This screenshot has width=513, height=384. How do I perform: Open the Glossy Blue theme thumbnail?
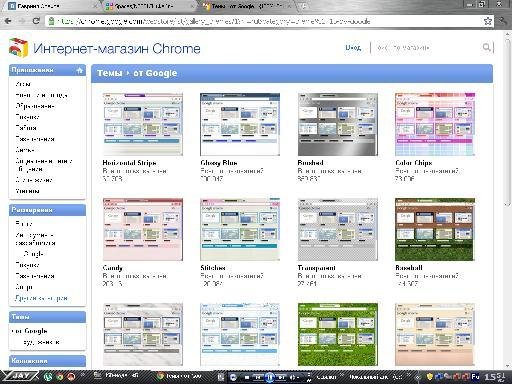click(240, 124)
